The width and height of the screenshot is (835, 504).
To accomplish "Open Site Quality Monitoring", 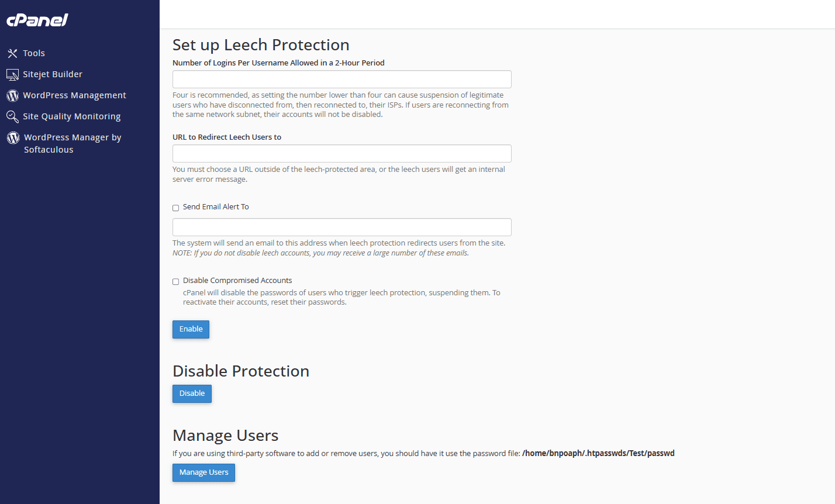I will click(x=71, y=116).
